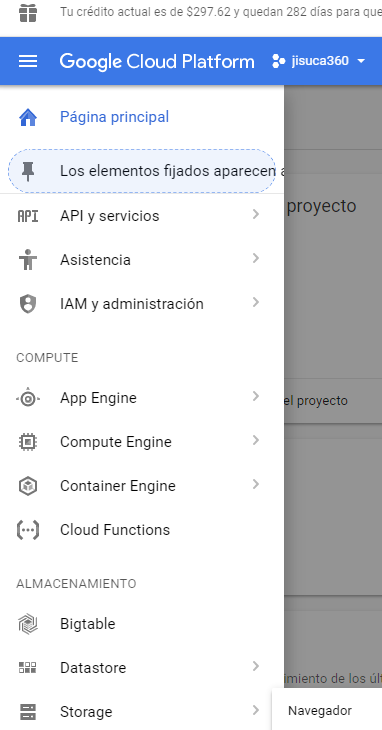Image resolution: width=382 pixels, height=730 pixels.
Task: Click the API y servicios icon
Action: (x=28, y=216)
